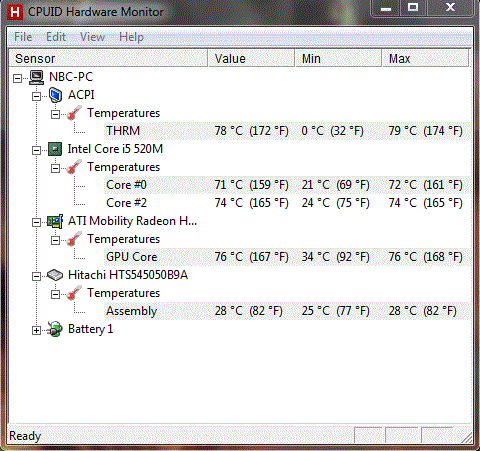Image resolution: width=480 pixels, height=451 pixels.
Task: Click the thermometer icon under Hitachi drive
Action: pos(74,293)
